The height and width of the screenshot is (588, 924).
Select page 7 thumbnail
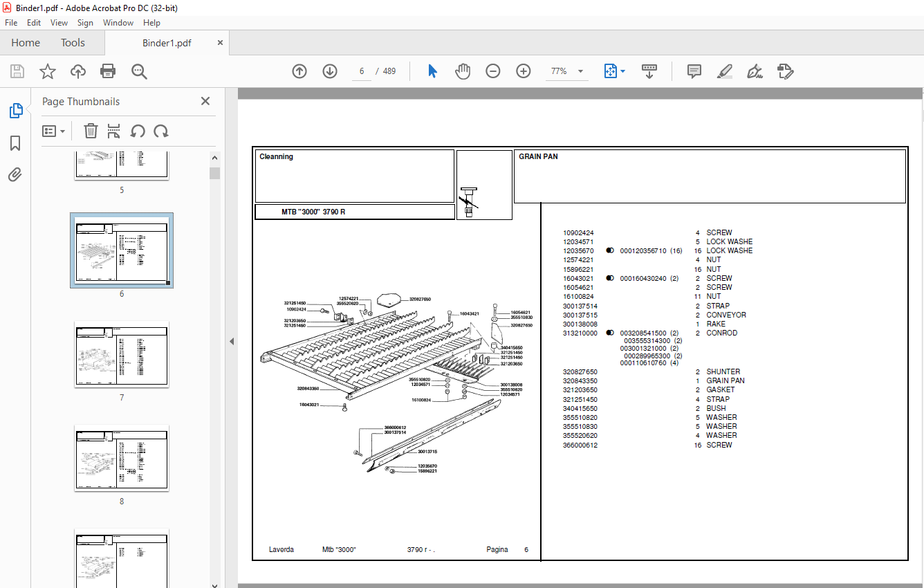122,353
